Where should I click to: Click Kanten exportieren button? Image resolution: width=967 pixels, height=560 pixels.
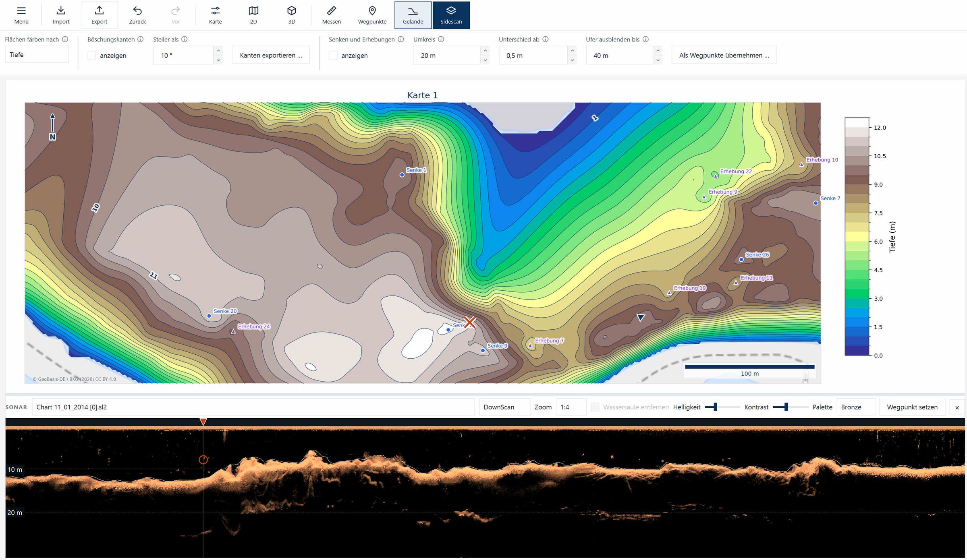271,55
